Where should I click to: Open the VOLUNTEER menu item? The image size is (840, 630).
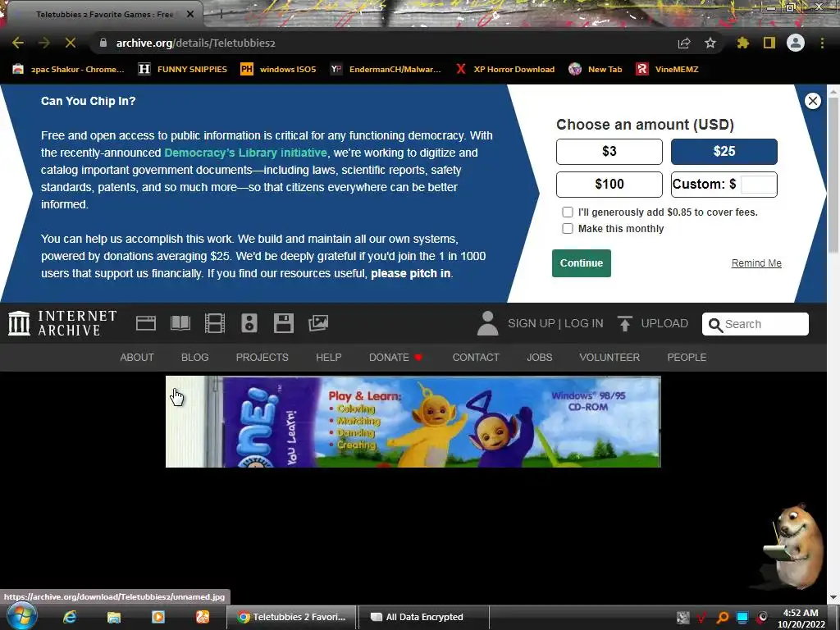coord(609,358)
